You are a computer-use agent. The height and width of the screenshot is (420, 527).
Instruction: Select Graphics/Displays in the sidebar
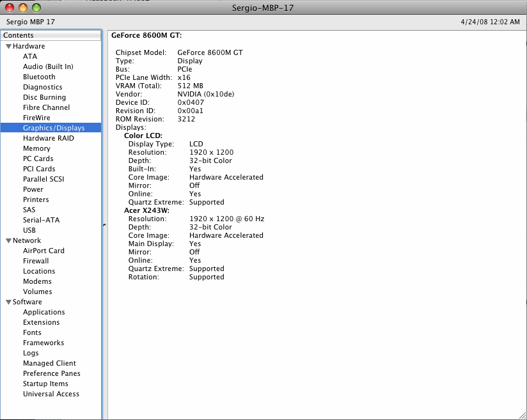[54, 128]
